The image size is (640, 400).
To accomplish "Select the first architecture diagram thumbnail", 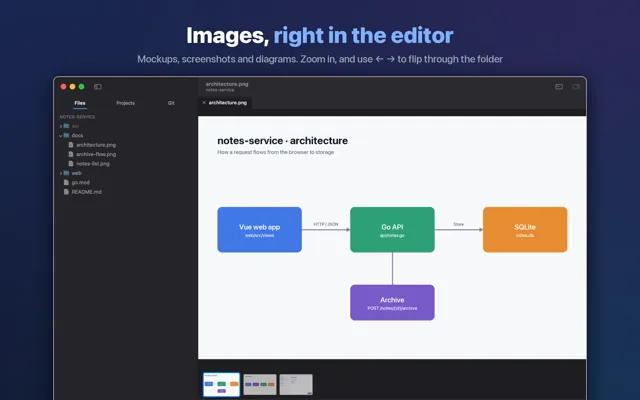I will (222, 384).
